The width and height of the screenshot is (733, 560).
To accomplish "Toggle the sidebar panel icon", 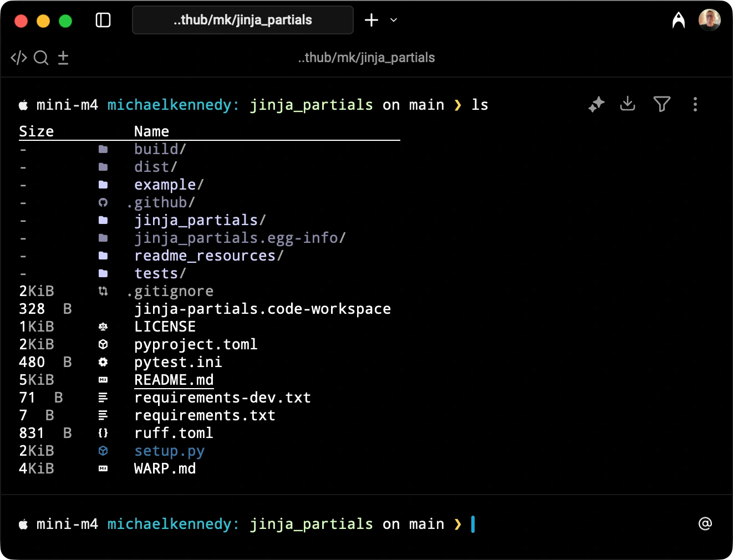I will (x=103, y=21).
